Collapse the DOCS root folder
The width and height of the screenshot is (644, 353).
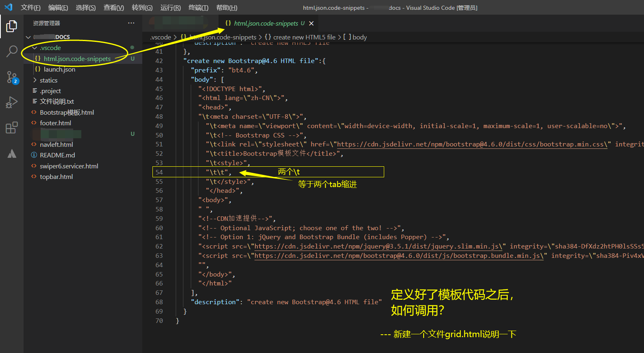click(28, 37)
